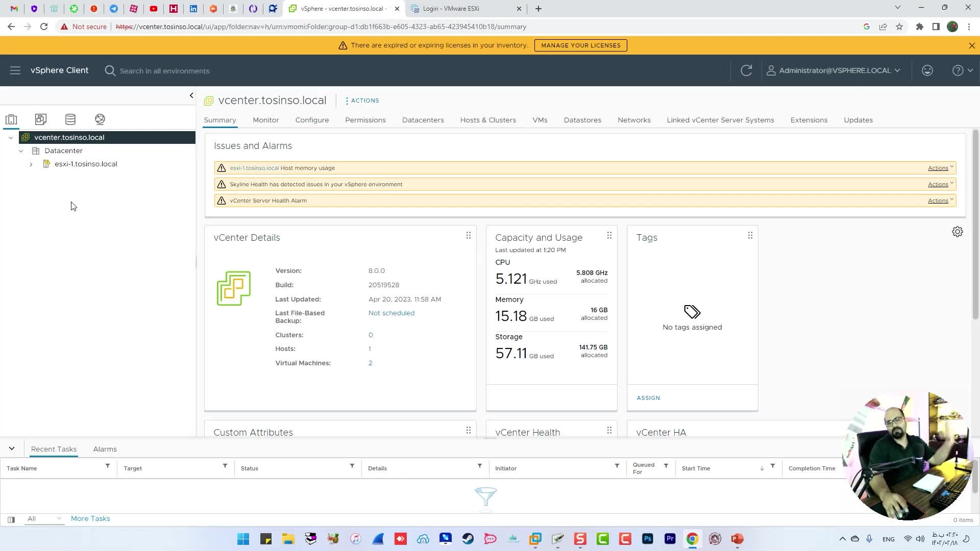
Task: Click the global refresh icon
Action: click(x=746, y=70)
